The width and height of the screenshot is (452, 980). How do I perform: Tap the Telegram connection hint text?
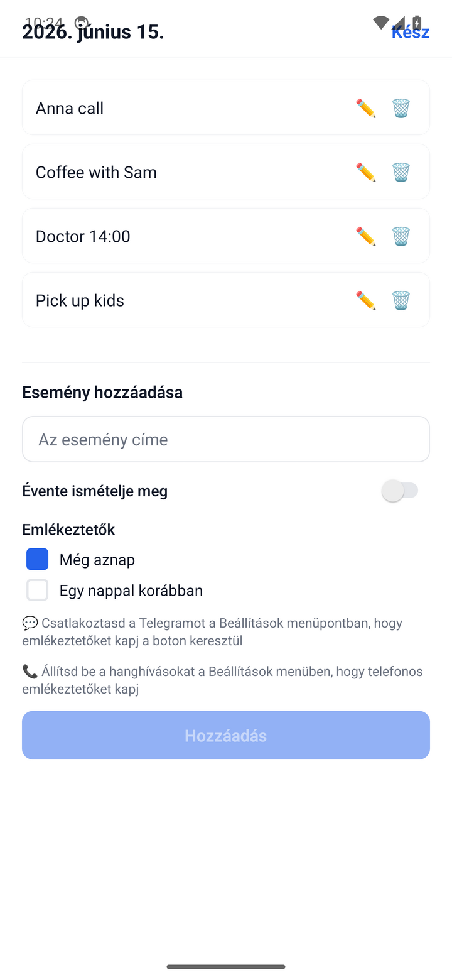coord(212,632)
